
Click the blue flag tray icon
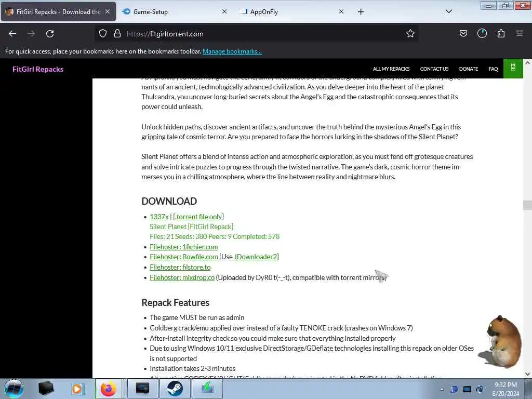click(x=454, y=389)
